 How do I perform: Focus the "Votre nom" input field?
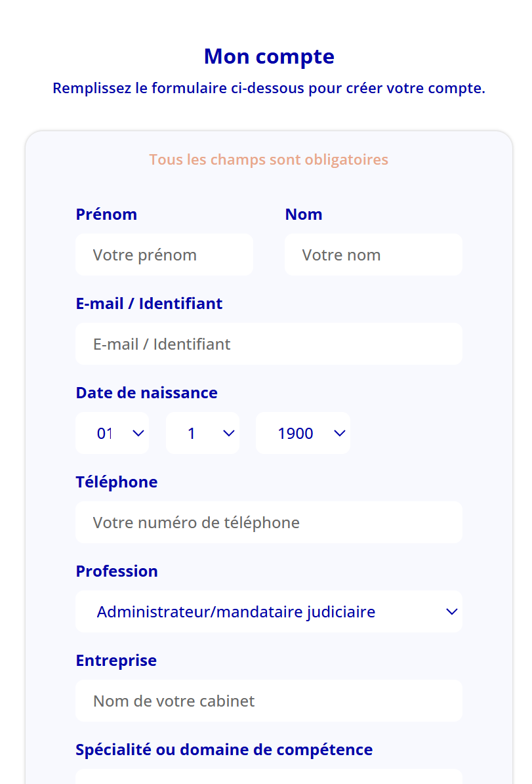(373, 255)
